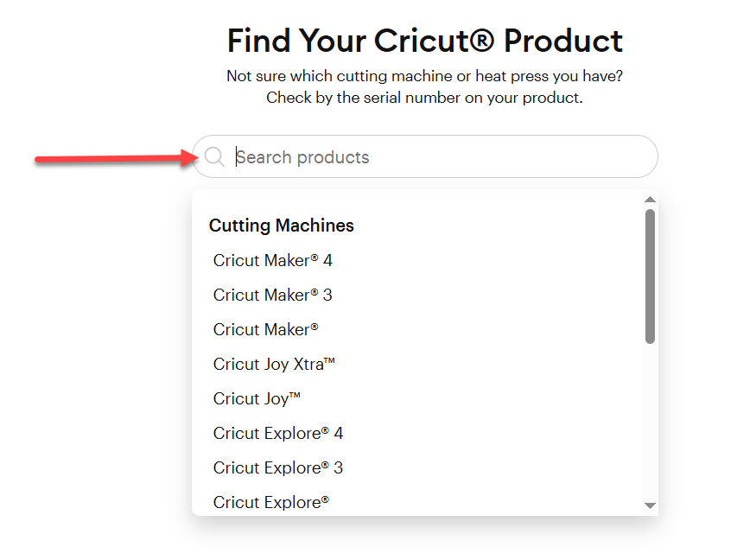Select Cricut Joy Xtra

[275, 364]
